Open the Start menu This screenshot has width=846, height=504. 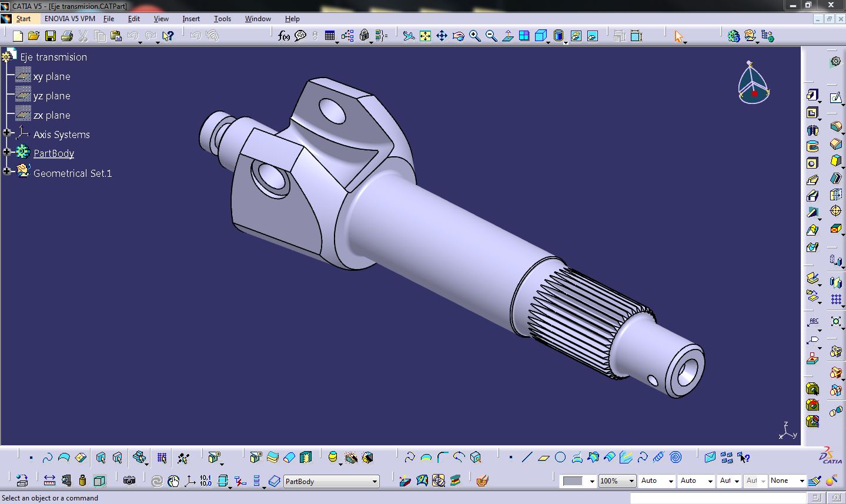(24, 19)
